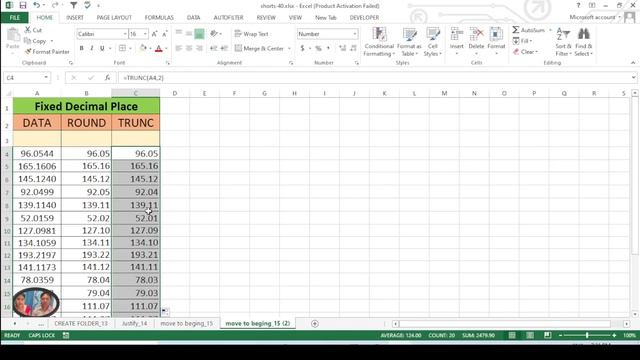640x360 pixels.
Task: Switch to the DEVELOPER tab
Action: tap(364, 18)
